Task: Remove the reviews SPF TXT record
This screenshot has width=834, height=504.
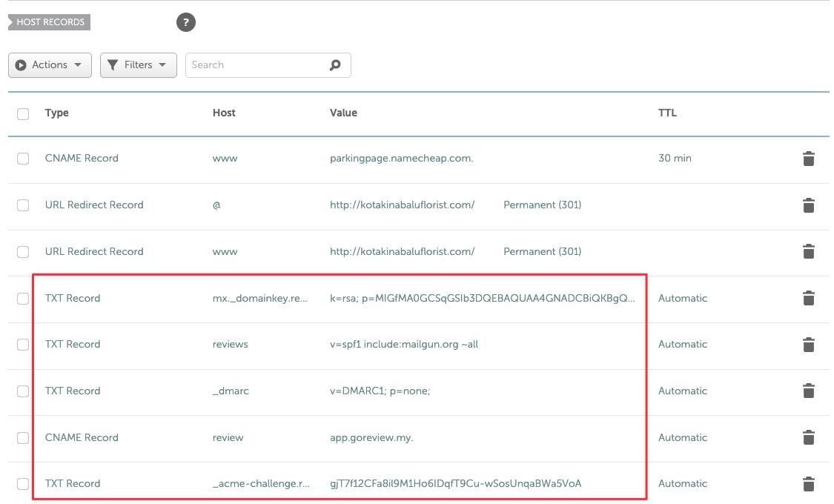Action: (x=809, y=345)
